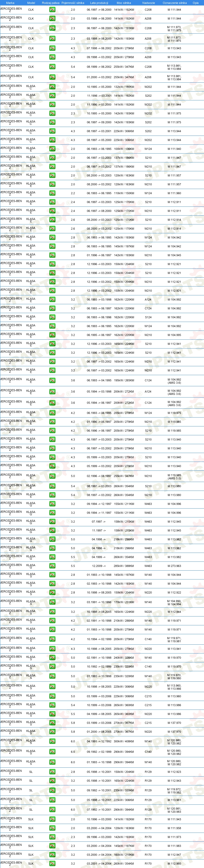Viewport: 204px width, 868px height.
Task: Click fuel icon in Klasa S 6.0 C140 row
Action: pyautogui.click(x=52, y=752)
